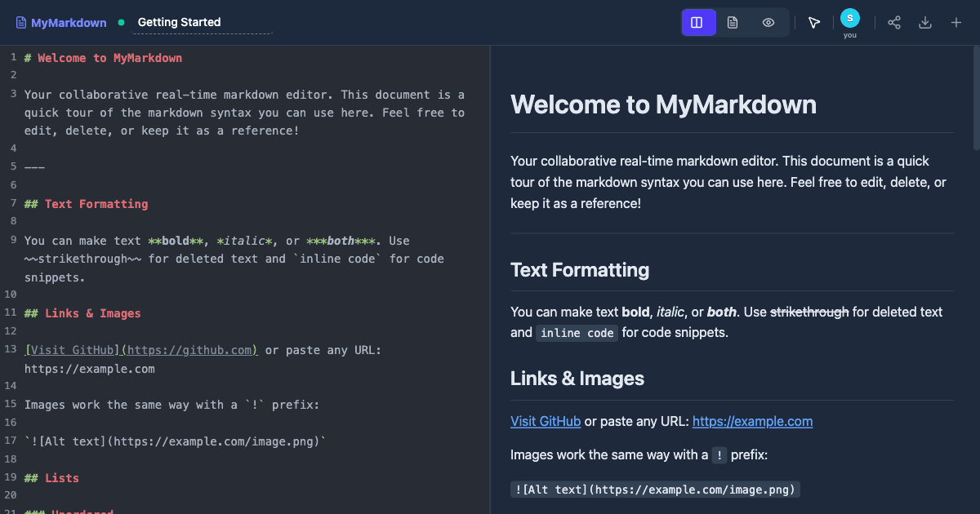The image size is (980, 514).
Task: Switch to preview-only eye view
Action: tap(768, 23)
